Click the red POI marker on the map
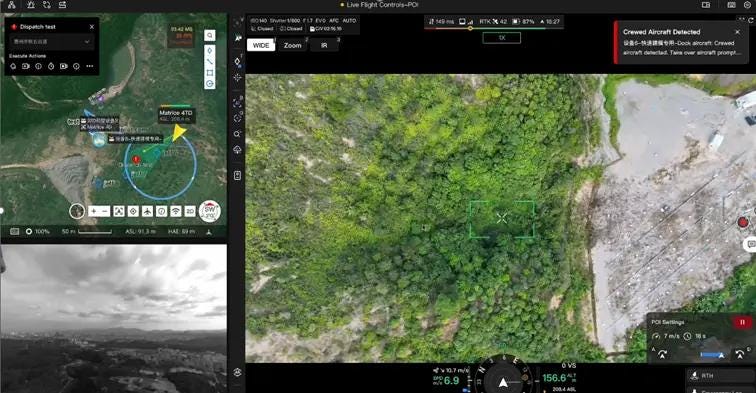This screenshot has width=756, height=393. (x=136, y=160)
